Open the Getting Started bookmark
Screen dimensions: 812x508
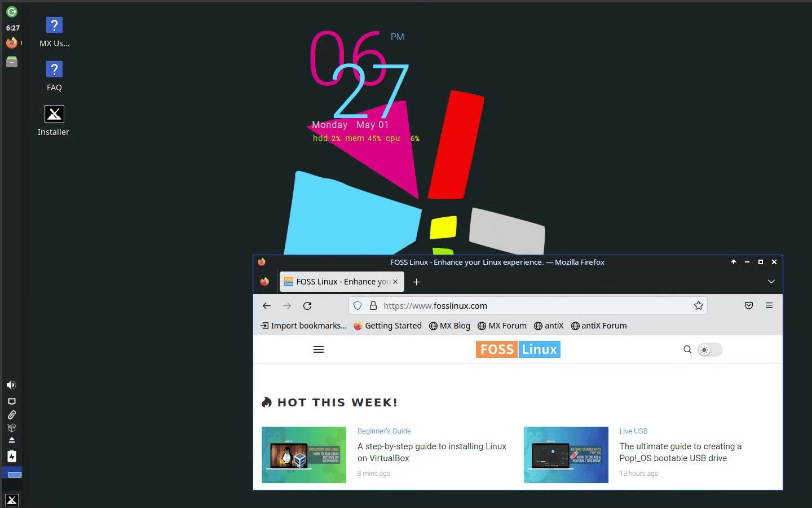387,326
